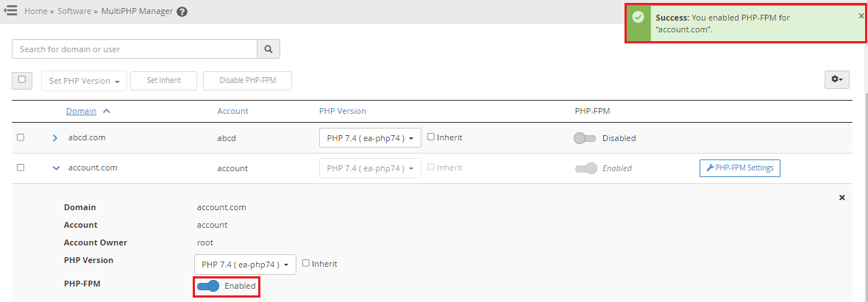Open the MultiPHP Manager help icon
Image resolution: width=868 pixels, height=302 pixels.
[x=182, y=12]
